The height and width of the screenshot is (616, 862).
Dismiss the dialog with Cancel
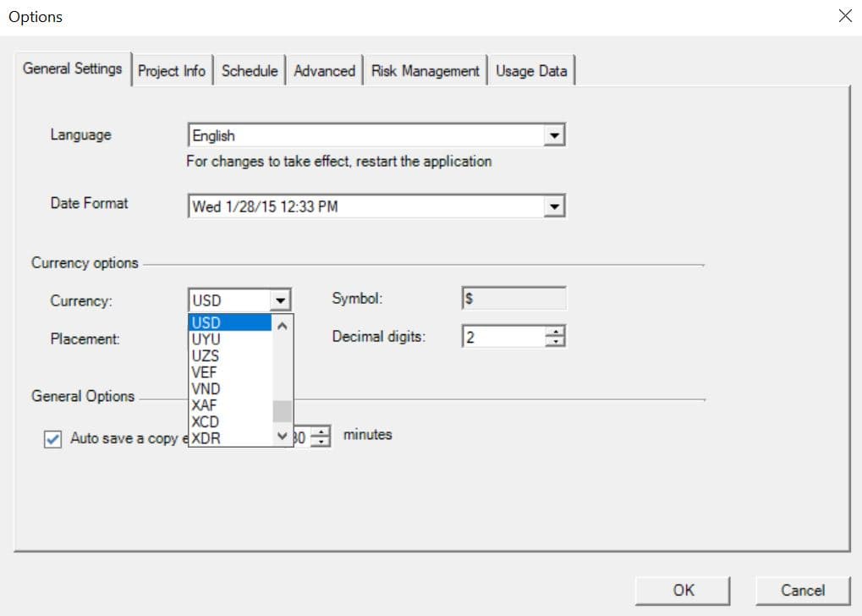(801, 590)
